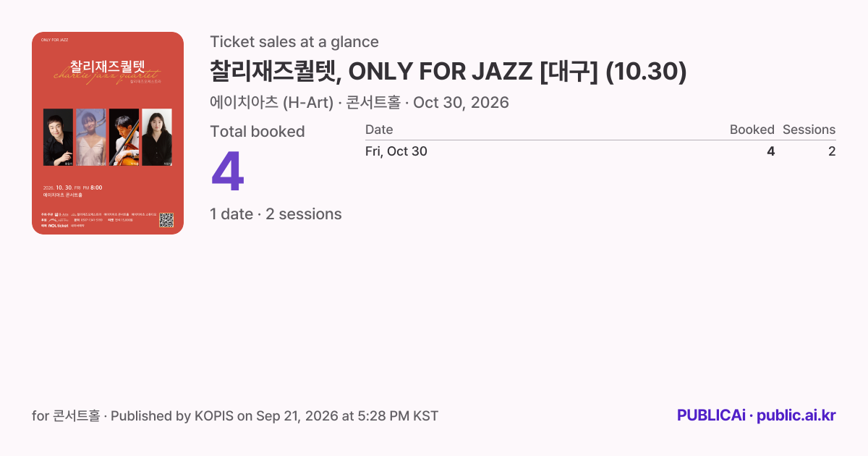Select the first performer's photo on poster
868x456 pixels.
(x=58, y=137)
